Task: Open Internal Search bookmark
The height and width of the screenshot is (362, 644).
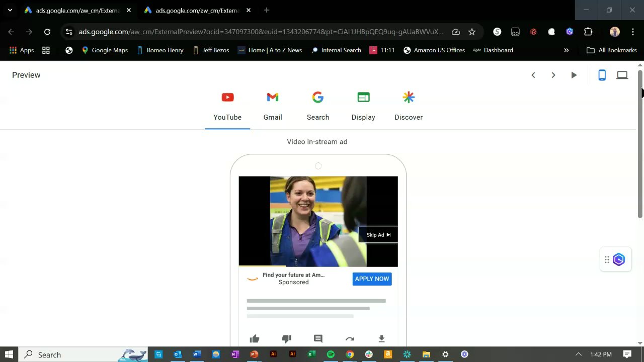Action: (336, 50)
